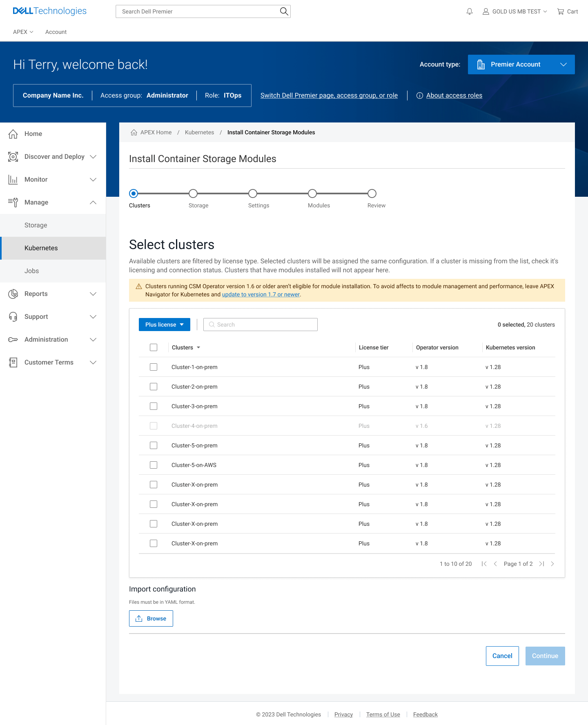Expand the Support section chevron
This screenshot has height=725, width=588.
click(x=93, y=317)
